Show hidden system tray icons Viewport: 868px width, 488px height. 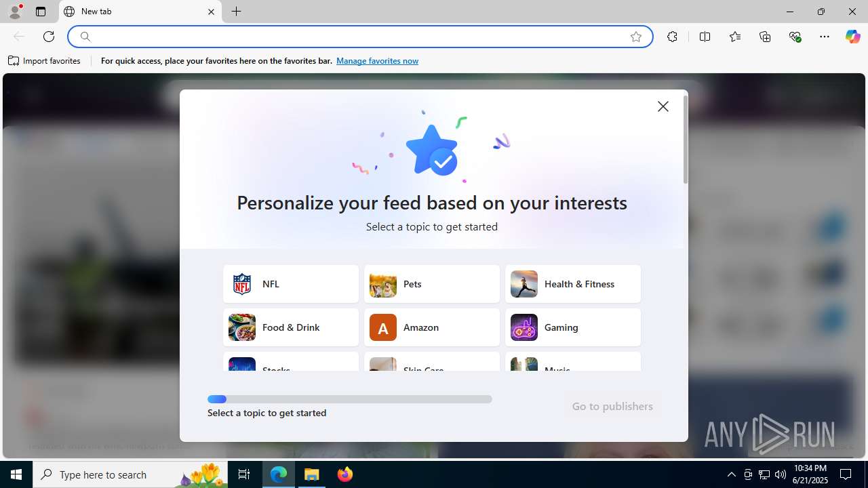731,474
